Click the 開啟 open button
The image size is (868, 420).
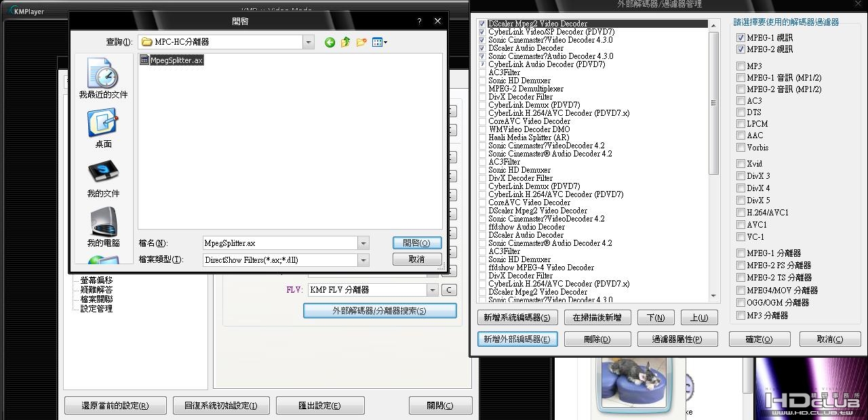417,243
